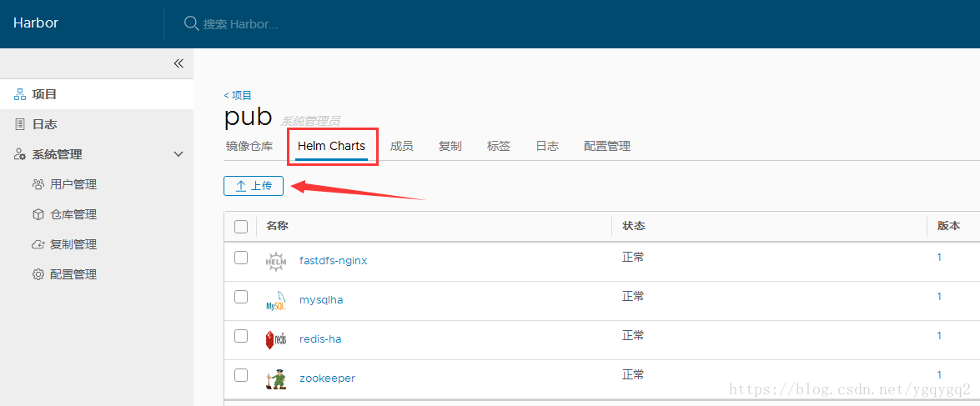
Task: Sort by the 状态 column header
Action: tap(633, 225)
